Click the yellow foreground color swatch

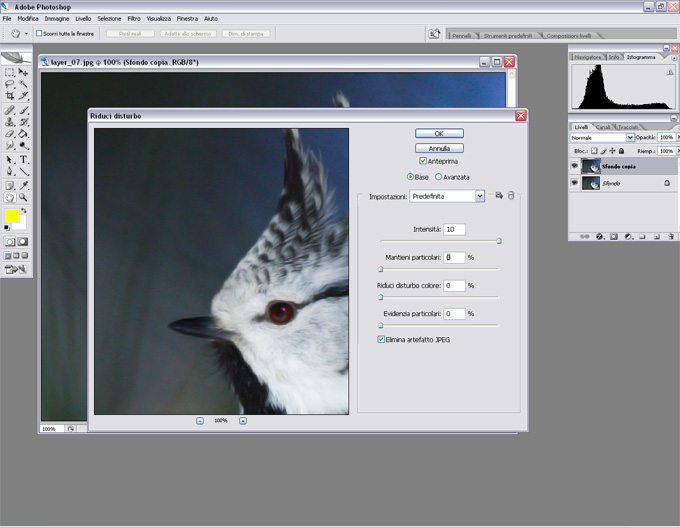coord(12,215)
